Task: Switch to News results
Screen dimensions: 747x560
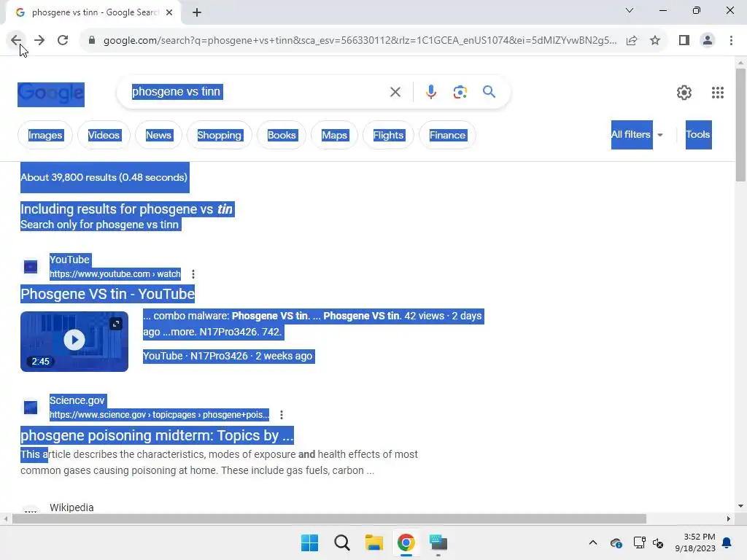Action: point(158,135)
